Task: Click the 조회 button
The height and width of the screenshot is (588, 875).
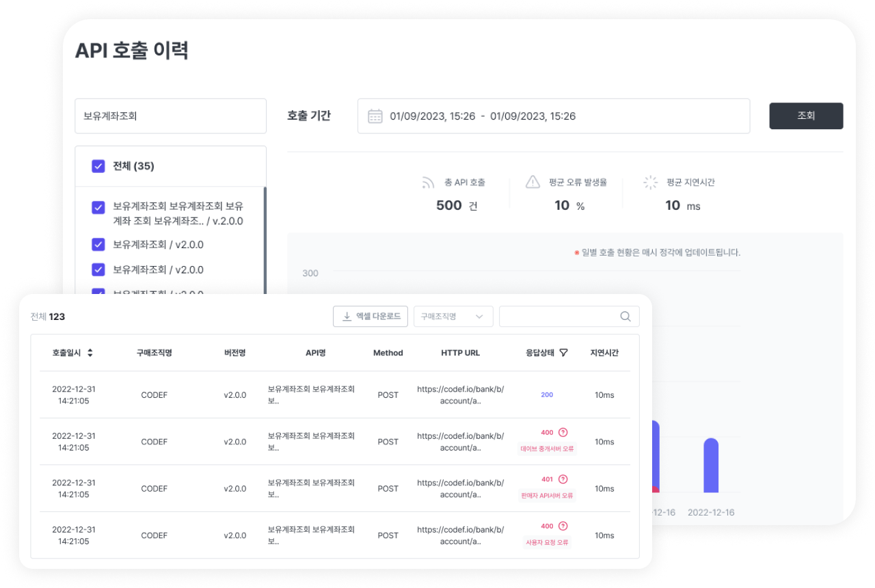Action: (x=806, y=116)
